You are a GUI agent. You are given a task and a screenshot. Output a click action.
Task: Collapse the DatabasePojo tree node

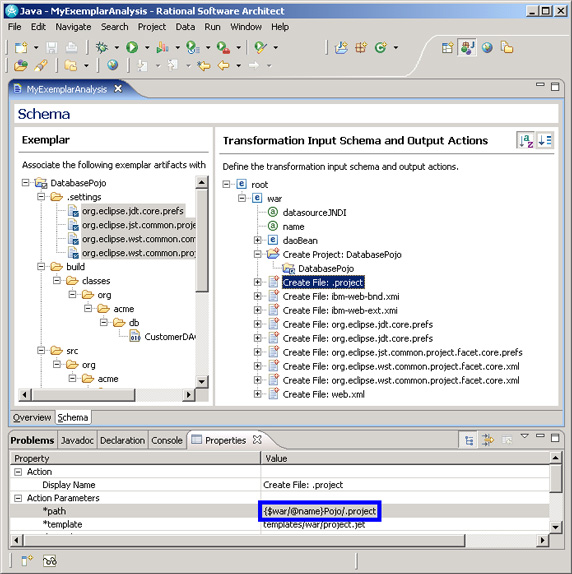click(25, 182)
